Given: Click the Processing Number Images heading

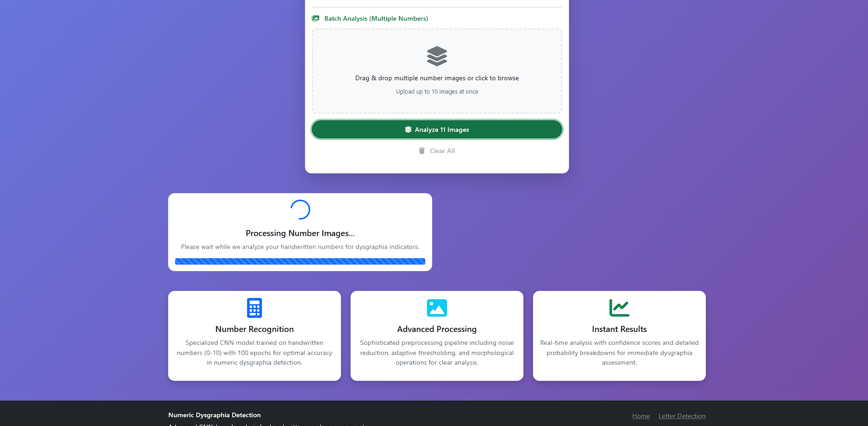Looking at the screenshot, I should [300, 233].
